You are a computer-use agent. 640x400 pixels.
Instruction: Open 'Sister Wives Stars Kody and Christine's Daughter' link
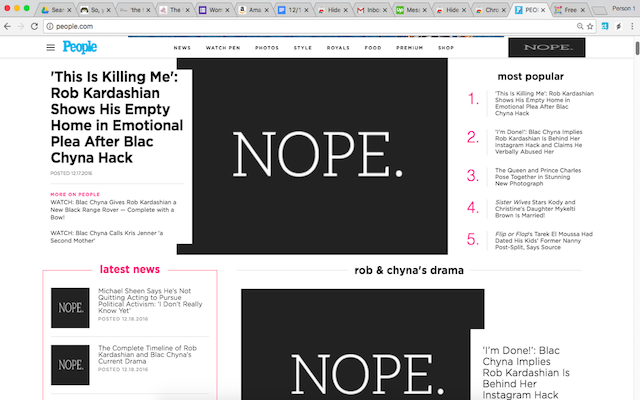click(535, 209)
